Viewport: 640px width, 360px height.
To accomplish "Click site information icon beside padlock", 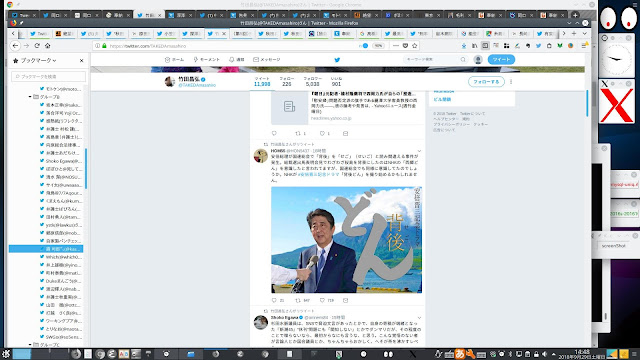I will pyautogui.click(x=98, y=46).
